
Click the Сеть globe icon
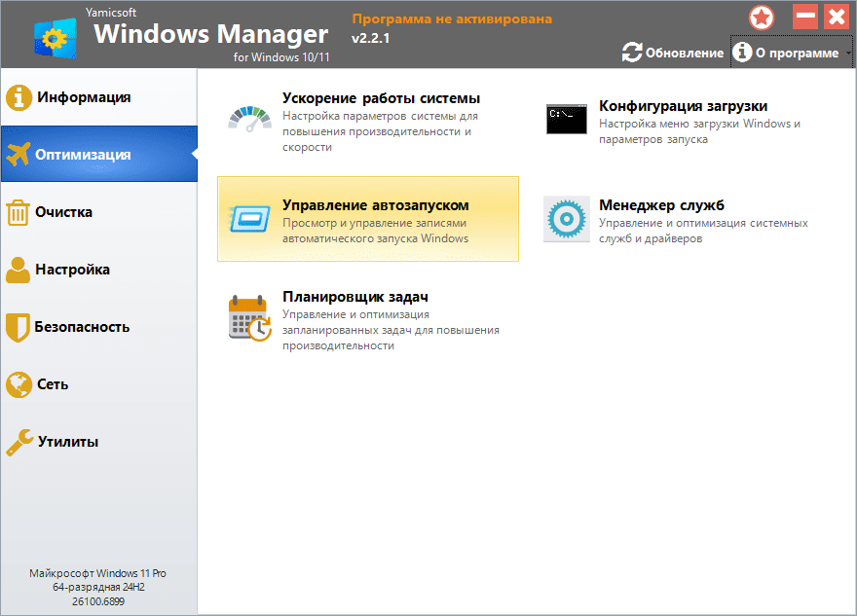[19, 384]
